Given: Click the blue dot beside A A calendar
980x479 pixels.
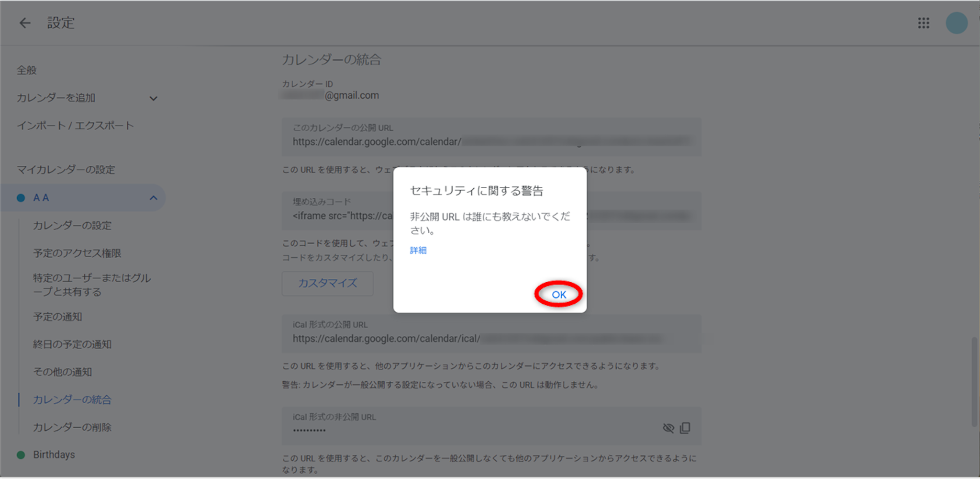Looking at the screenshot, I should (21, 198).
